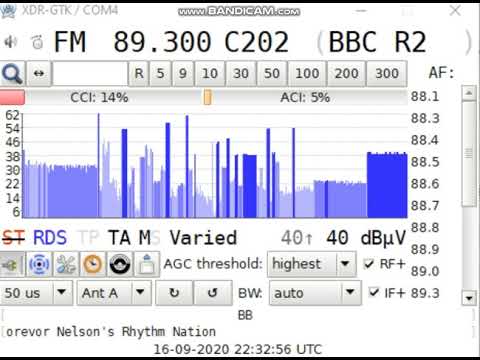The height and width of the screenshot is (360, 480).
Task: Select the 10 kHz step button
Action: tap(210, 73)
